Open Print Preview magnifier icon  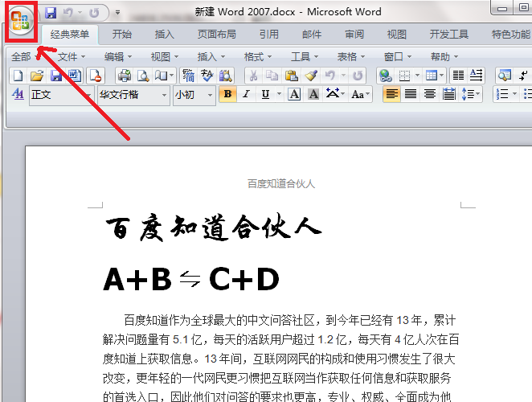(x=143, y=76)
